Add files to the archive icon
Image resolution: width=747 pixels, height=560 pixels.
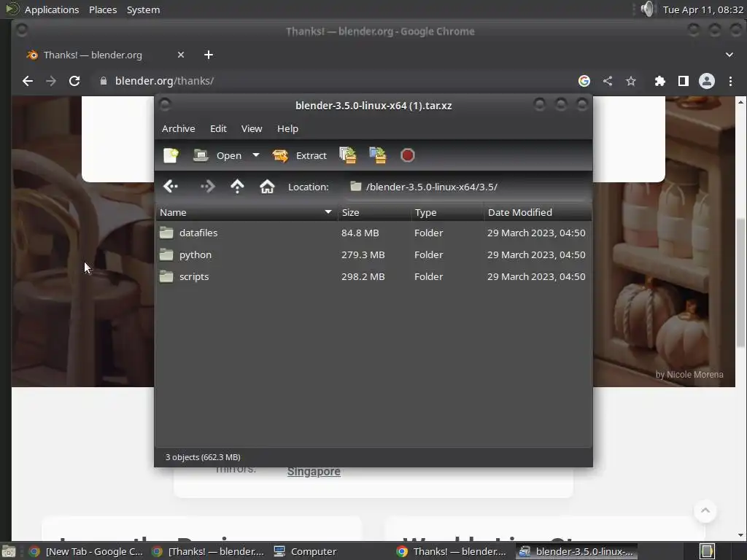point(348,156)
